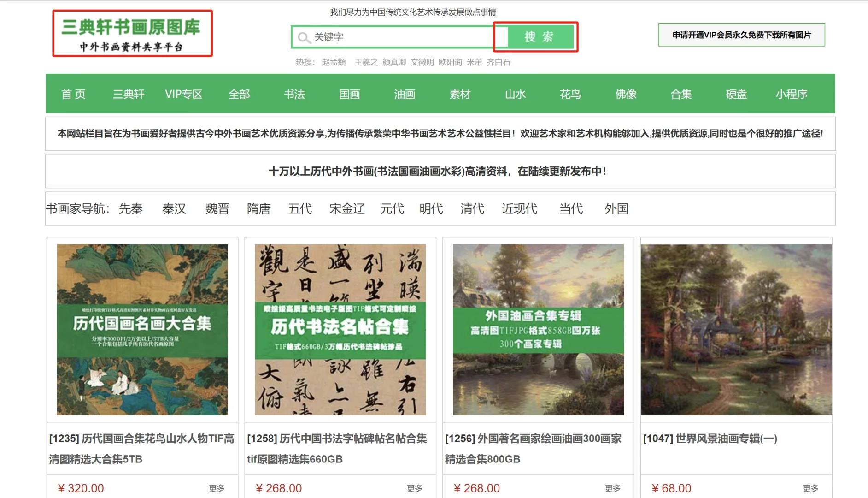Click the ¥ 68.00 price text
The image size is (868, 498).
coord(671,488)
